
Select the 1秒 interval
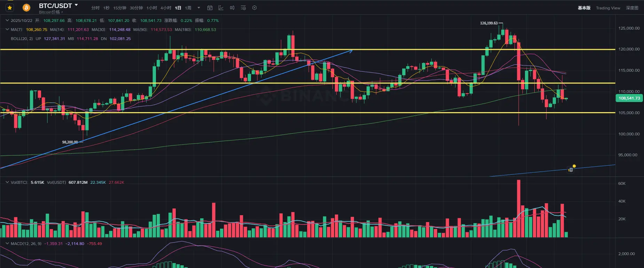click(107, 8)
